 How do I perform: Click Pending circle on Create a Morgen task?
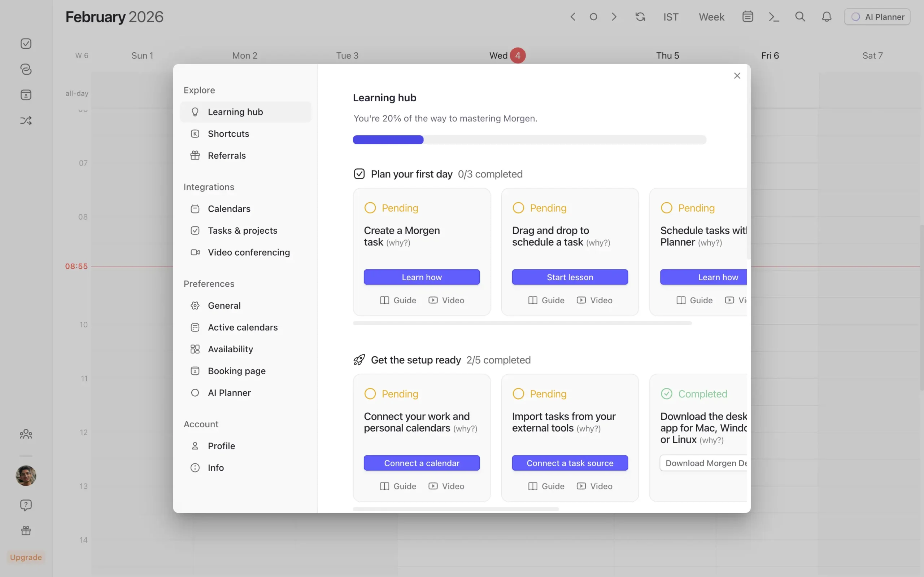(x=370, y=208)
